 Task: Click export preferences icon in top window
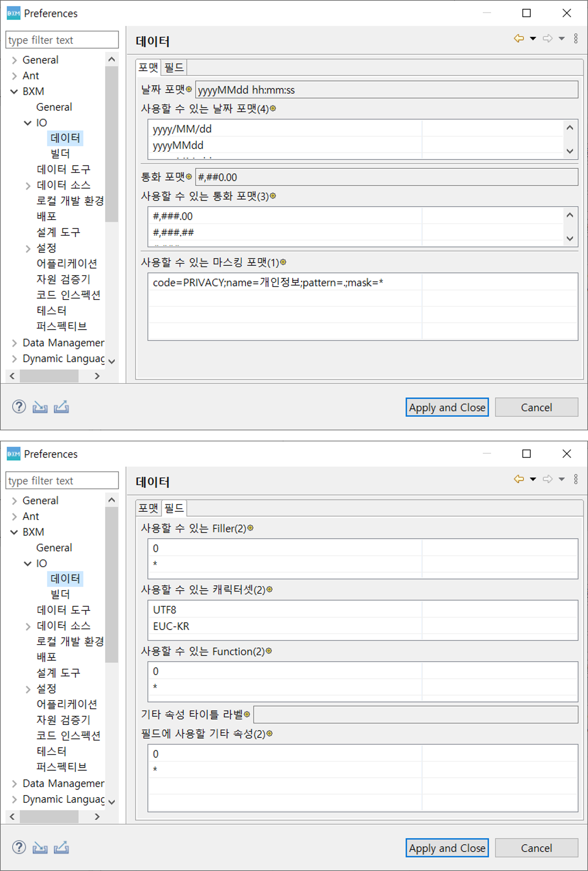coord(61,407)
